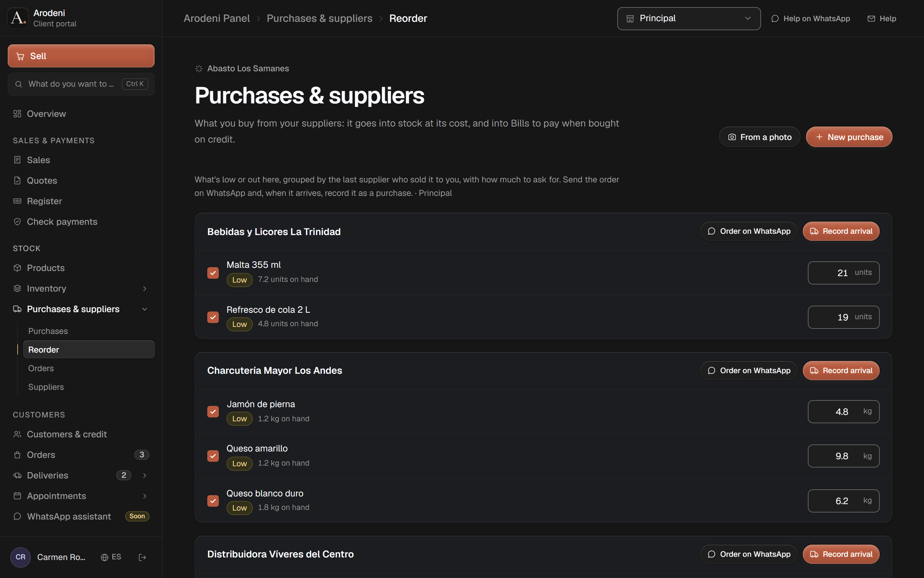Edit Queso amarillo quantity field
Image resolution: width=924 pixels, height=578 pixels.
[x=843, y=456]
